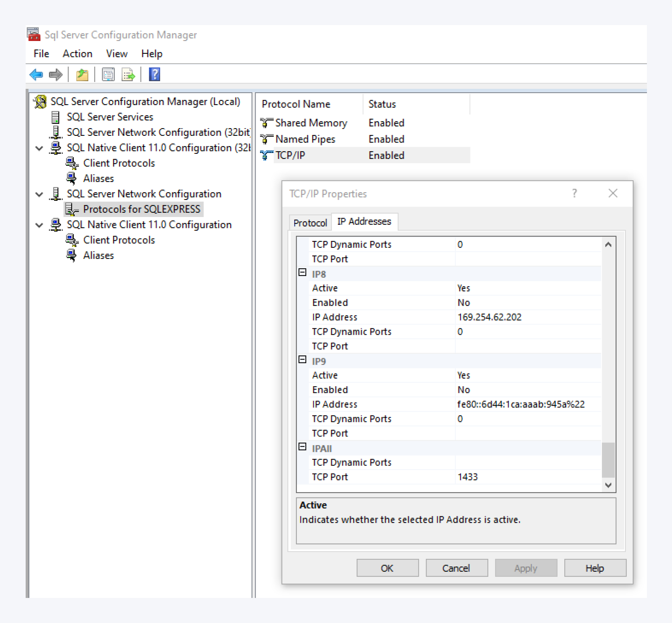Screen dimensions: 672x623
Task: Click the Back navigation arrow in the toolbar
Action: click(36, 75)
